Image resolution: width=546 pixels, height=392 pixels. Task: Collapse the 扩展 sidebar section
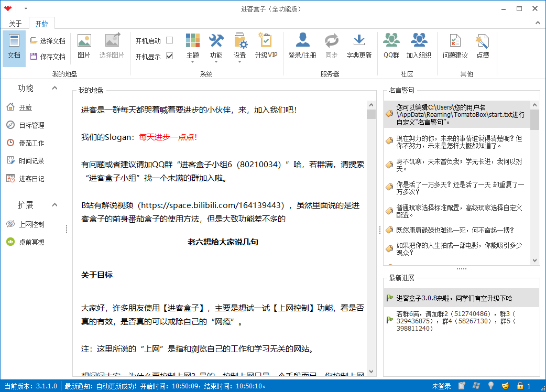[x=54, y=205]
